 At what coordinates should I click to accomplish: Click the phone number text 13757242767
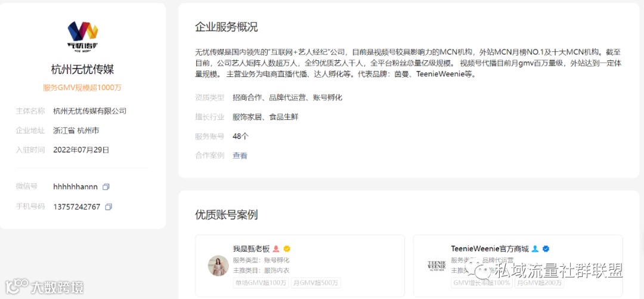[77, 207]
